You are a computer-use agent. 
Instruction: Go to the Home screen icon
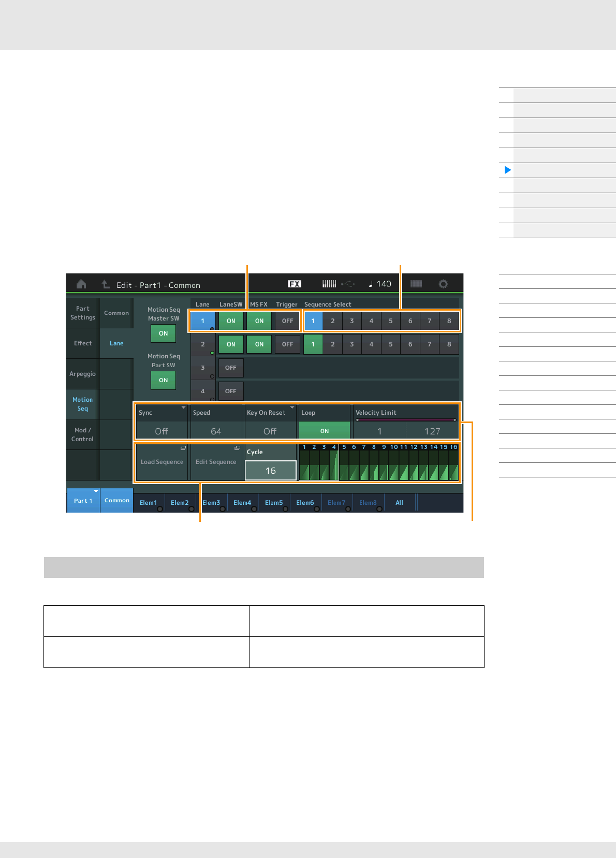[81, 284]
